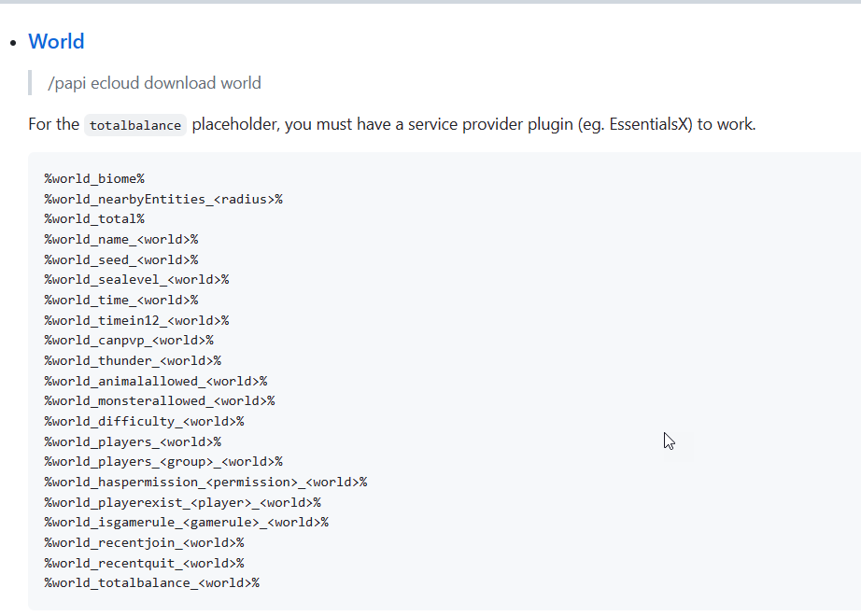
Task: Select the %world_sealevel_<world>% placeholder
Action: click(136, 279)
